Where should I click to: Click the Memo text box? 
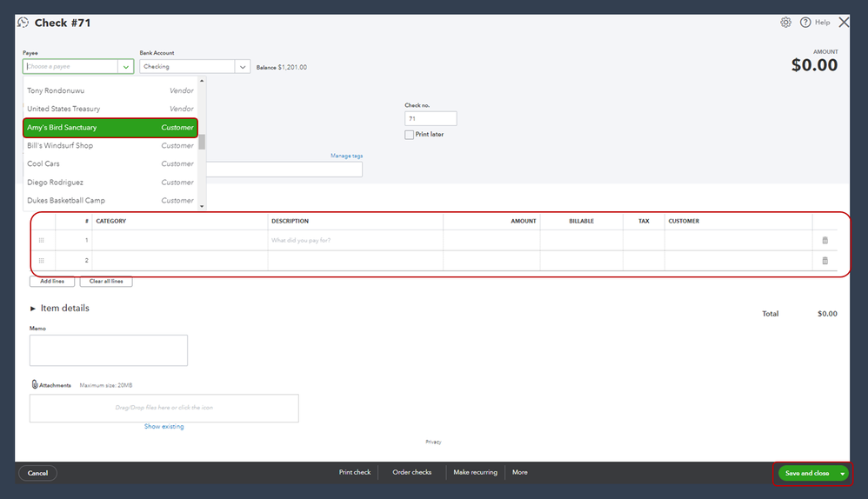[109, 350]
